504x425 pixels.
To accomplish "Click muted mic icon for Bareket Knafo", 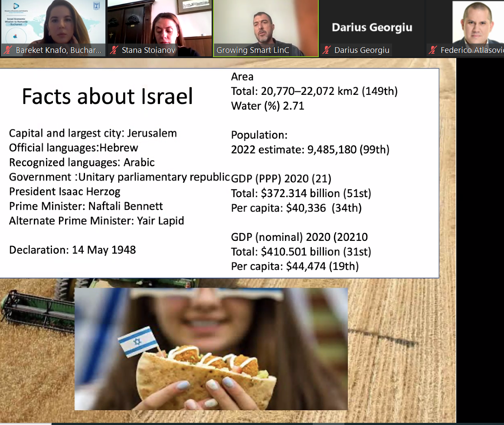I will 7,50.
